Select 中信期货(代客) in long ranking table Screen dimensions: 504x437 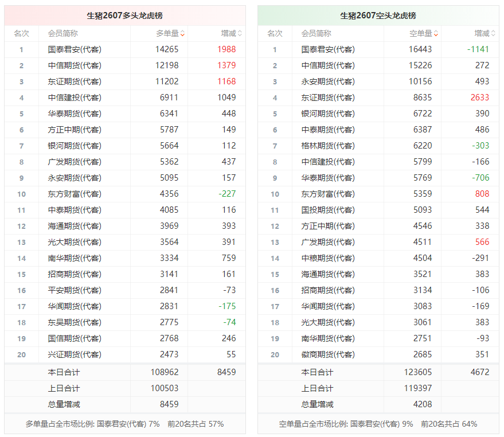click(x=75, y=65)
